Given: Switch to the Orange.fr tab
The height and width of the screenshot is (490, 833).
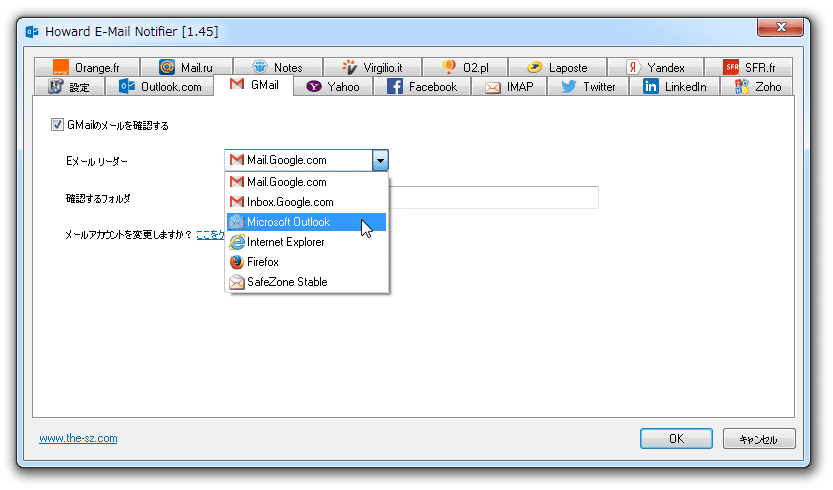Looking at the screenshot, I should point(87,67).
